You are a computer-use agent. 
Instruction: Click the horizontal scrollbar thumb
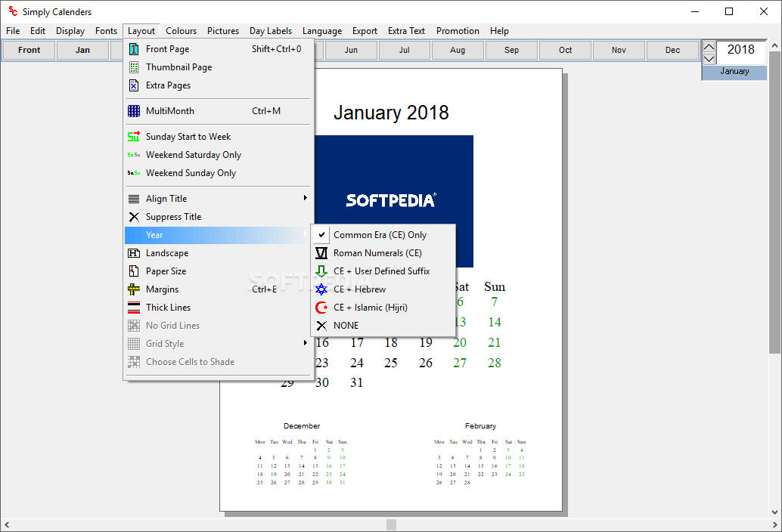tap(392, 525)
